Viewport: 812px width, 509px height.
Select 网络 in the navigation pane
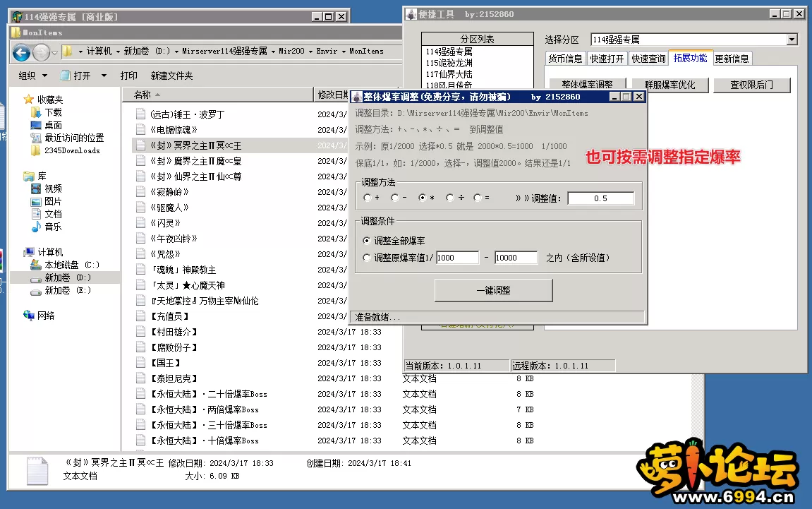[x=46, y=316]
